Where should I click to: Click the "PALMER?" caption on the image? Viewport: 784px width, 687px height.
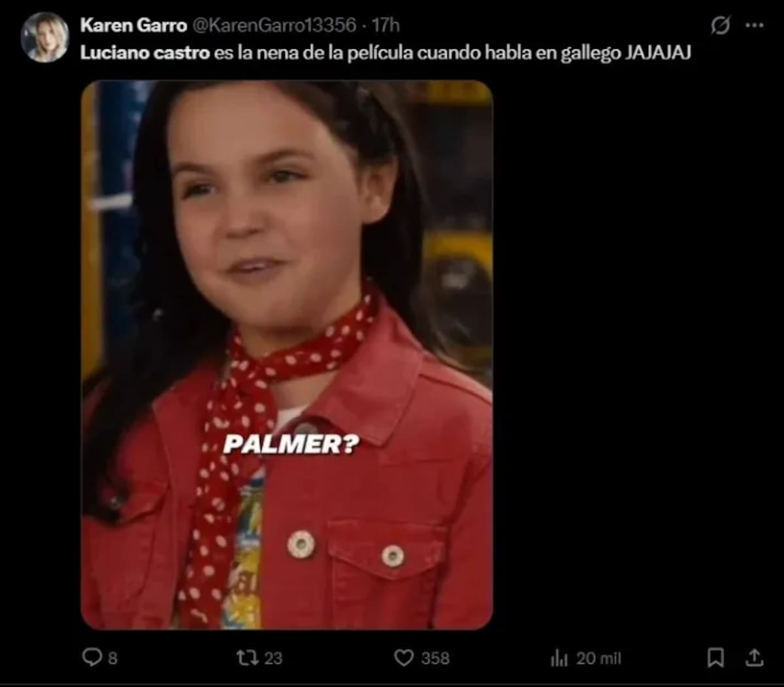click(291, 445)
